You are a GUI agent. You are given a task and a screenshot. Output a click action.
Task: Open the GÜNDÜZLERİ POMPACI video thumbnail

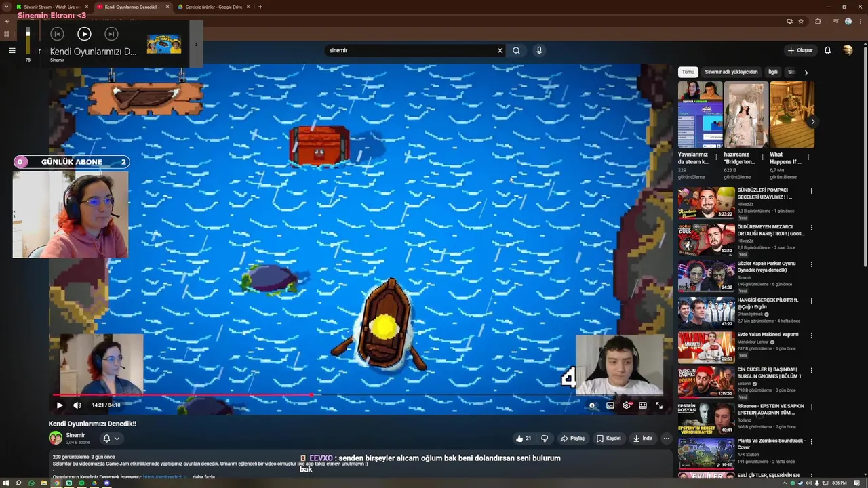[x=706, y=203]
